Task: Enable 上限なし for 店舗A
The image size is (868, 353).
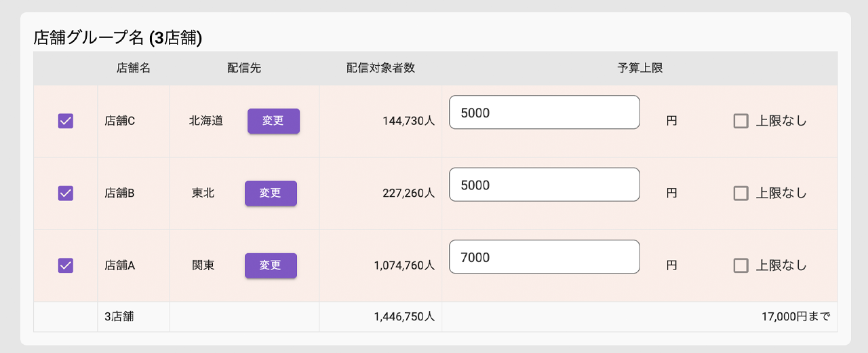Action: [x=741, y=265]
